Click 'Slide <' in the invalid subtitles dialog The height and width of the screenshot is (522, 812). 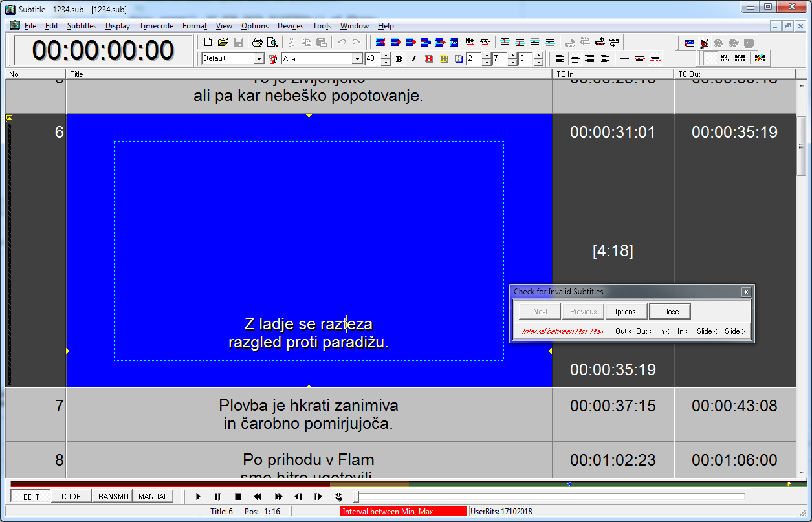click(x=707, y=331)
